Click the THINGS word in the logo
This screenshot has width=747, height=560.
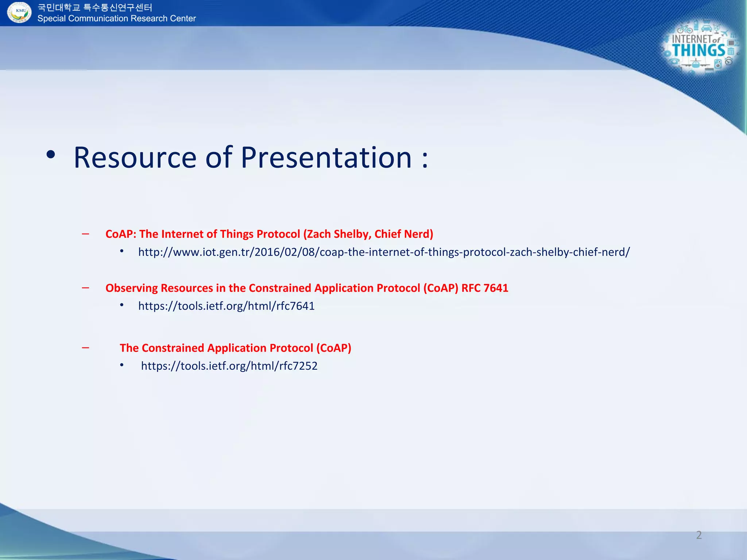click(699, 50)
